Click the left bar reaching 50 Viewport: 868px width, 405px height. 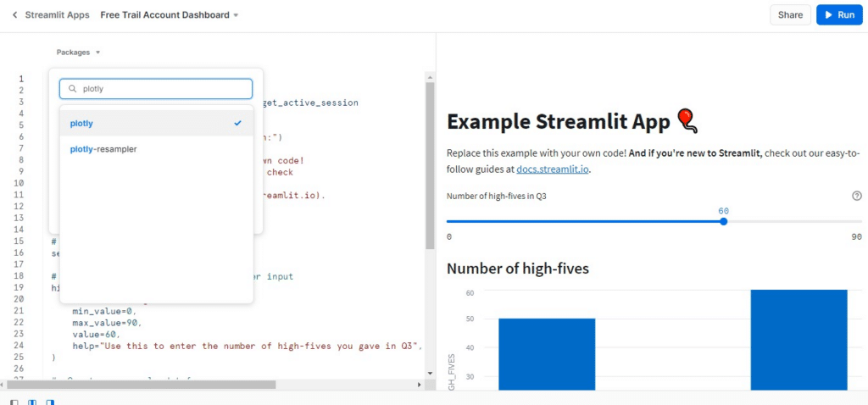547,354
